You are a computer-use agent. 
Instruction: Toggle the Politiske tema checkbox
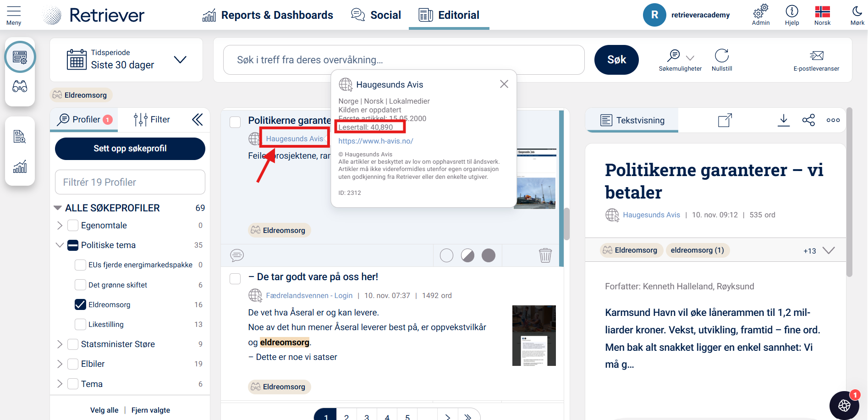(x=73, y=245)
